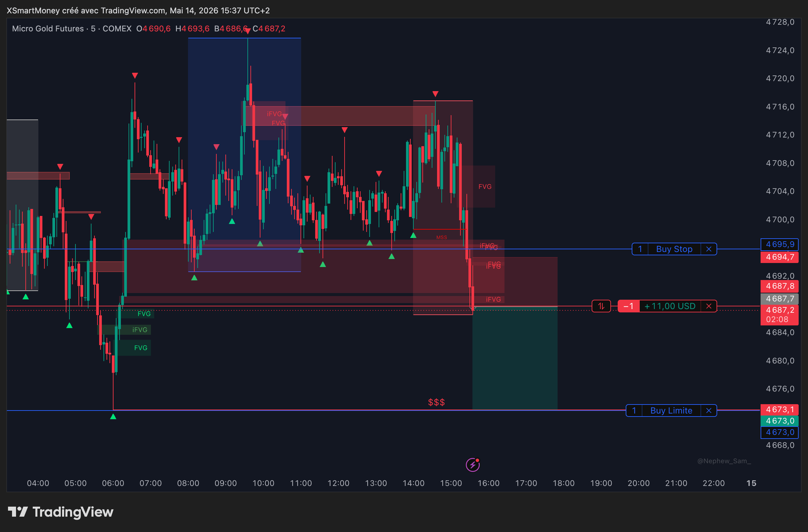Click the 4668,0 price axis label
Viewport: 808px width, 532px height.
click(780, 445)
